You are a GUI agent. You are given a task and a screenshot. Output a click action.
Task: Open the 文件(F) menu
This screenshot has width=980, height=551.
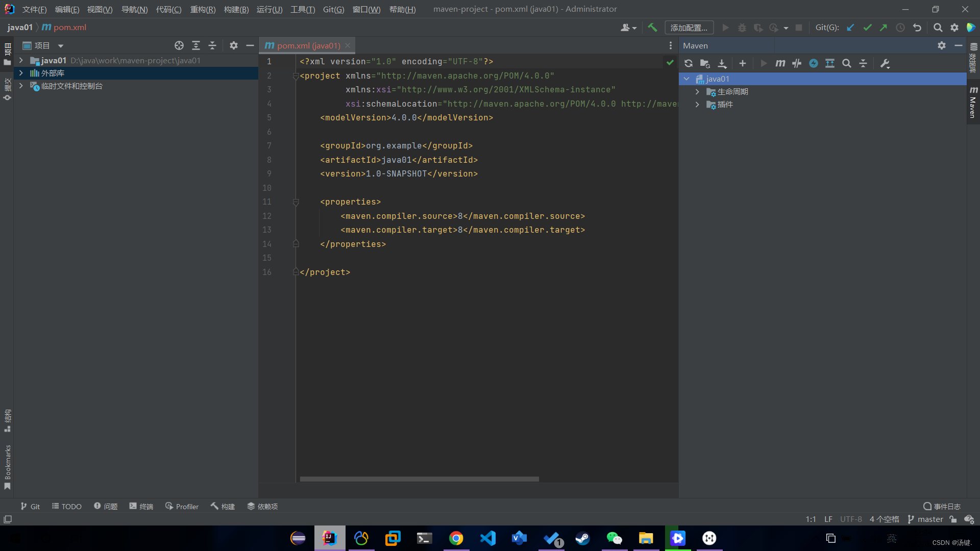click(x=34, y=9)
